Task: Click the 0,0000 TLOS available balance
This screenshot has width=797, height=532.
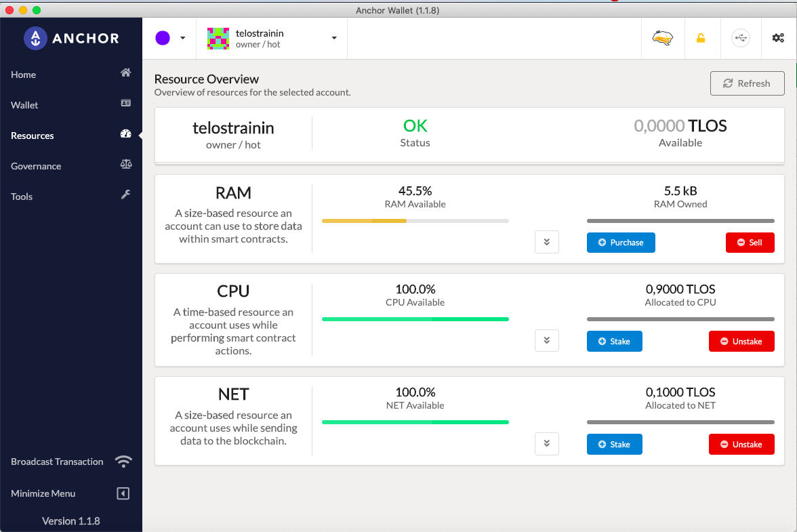Action: coord(680,125)
